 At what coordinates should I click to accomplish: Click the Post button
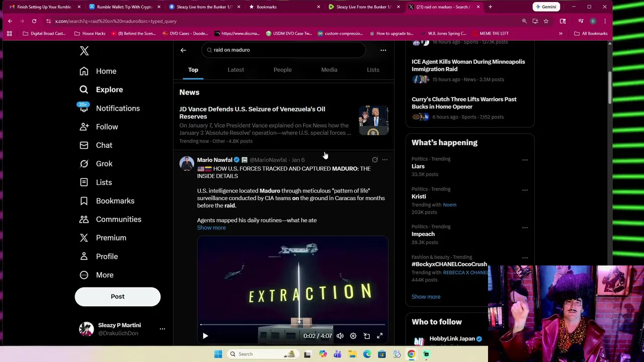click(x=118, y=297)
